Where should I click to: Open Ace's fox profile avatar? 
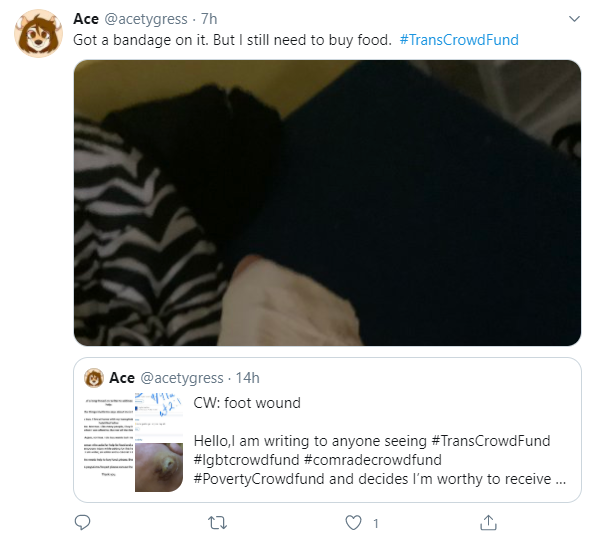pos(38,33)
